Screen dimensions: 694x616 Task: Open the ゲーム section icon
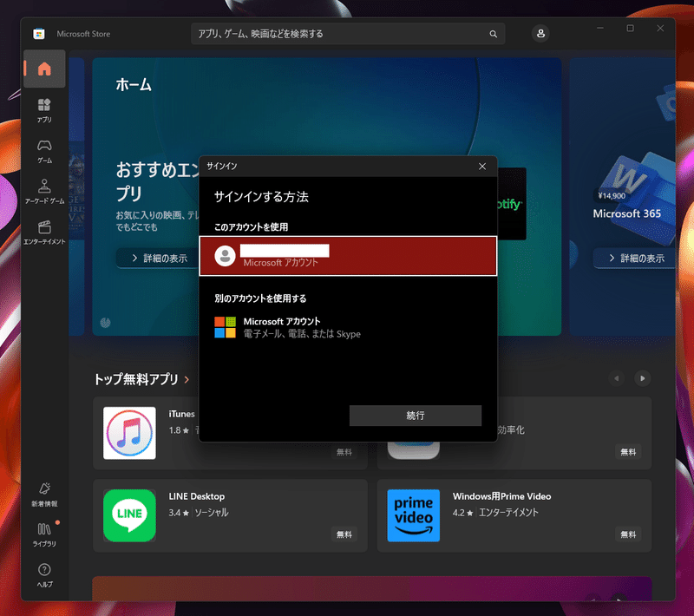pos(44,149)
